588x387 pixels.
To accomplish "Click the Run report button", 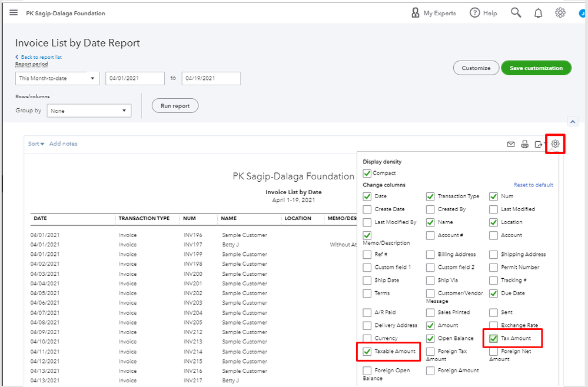I will (x=175, y=106).
